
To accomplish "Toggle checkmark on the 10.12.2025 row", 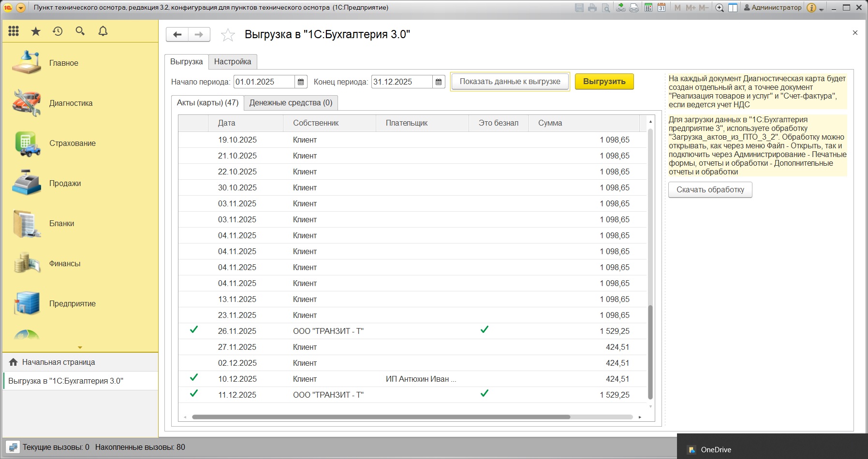I will click(194, 378).
